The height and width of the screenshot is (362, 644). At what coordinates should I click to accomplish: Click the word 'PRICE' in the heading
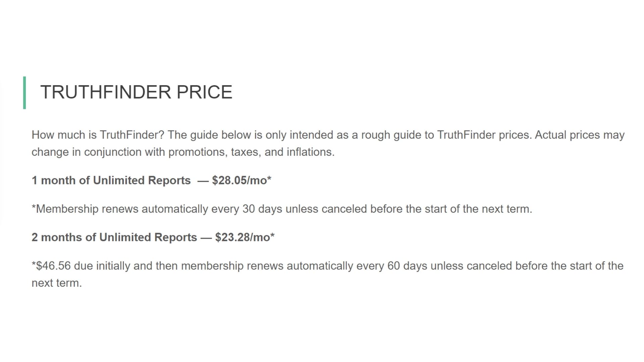[x=204, y=92]
